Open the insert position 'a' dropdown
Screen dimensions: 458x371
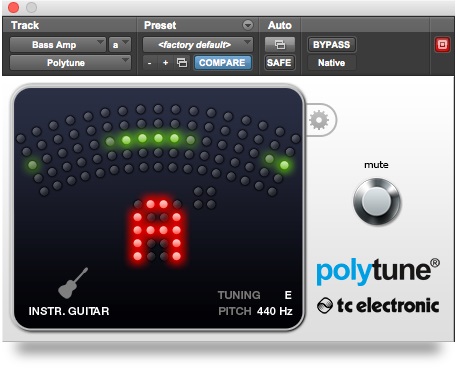[120, 45]
